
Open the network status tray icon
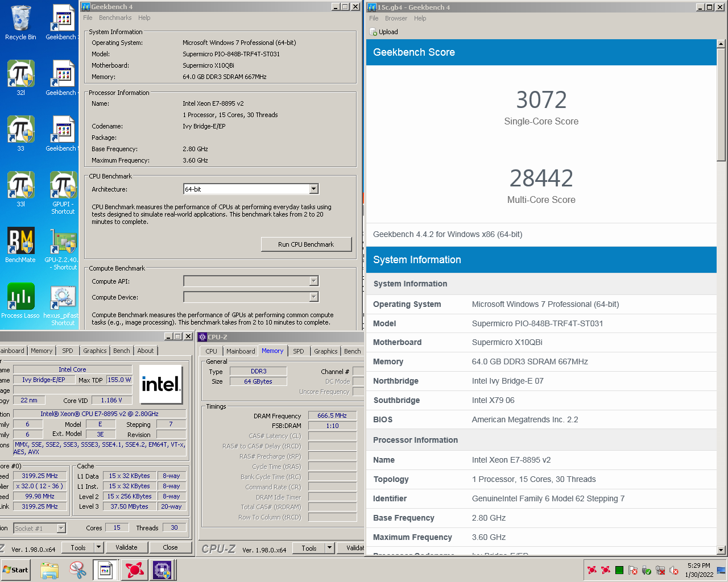[x=660, y=570]
